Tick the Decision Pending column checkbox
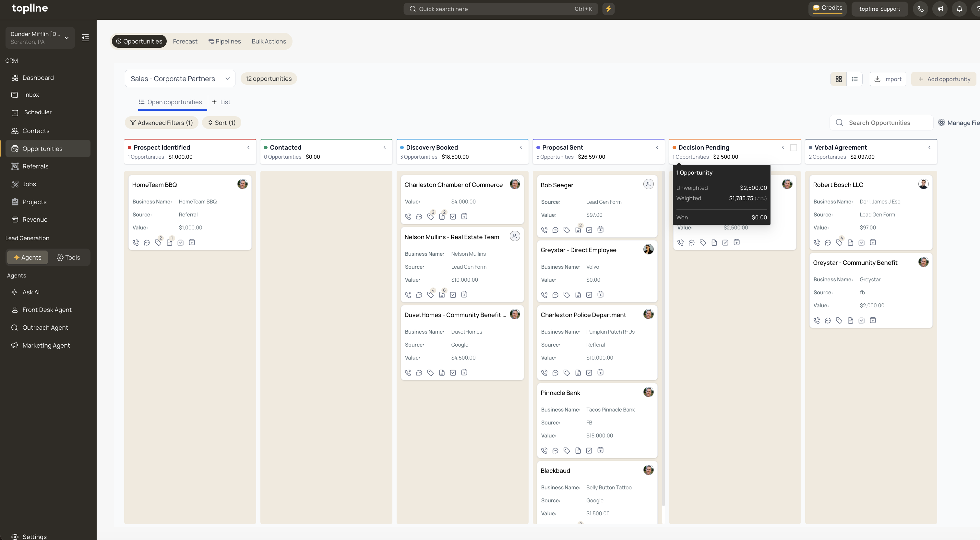Image resolution: width=980 pixels, height=540 pixels. (x=794, y=148)
